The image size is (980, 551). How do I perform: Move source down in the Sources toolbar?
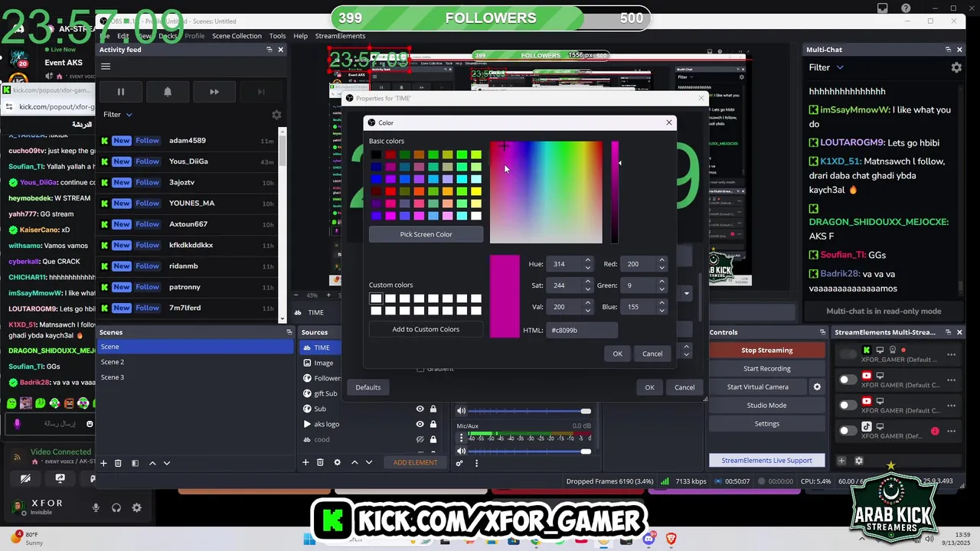pos(369,462)
